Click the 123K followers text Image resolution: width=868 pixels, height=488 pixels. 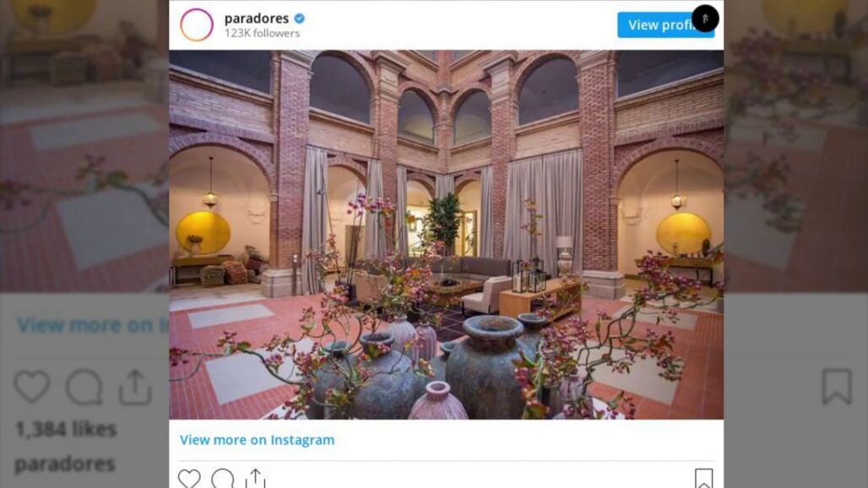pos(262,33)
